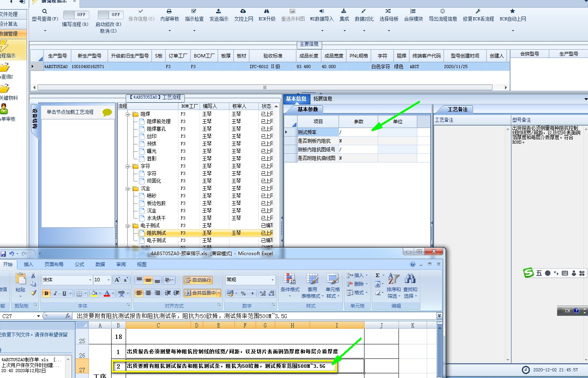Click Excel 排序和筛选 icon
The height and width of the screenshot is (378, 588).
point(393,279)
